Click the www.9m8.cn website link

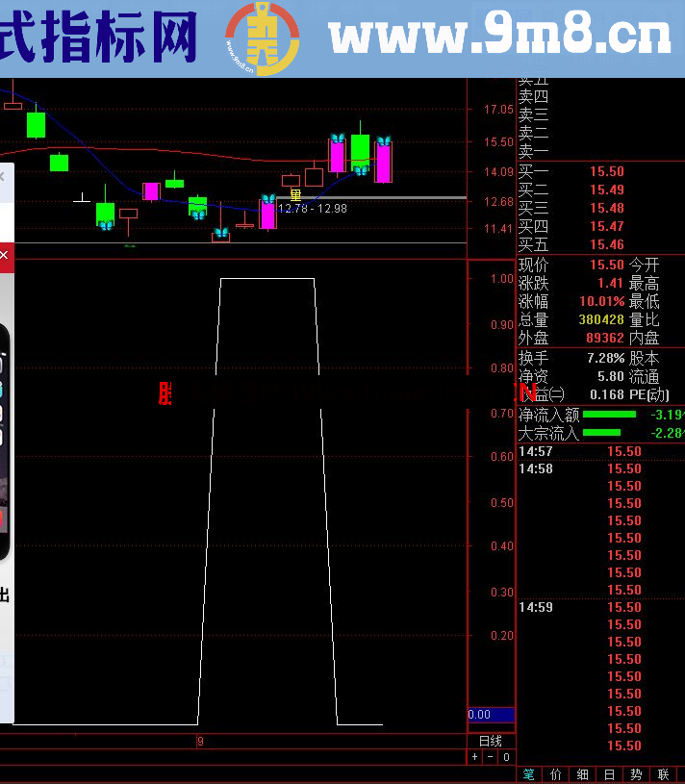[x=499, y=38]
